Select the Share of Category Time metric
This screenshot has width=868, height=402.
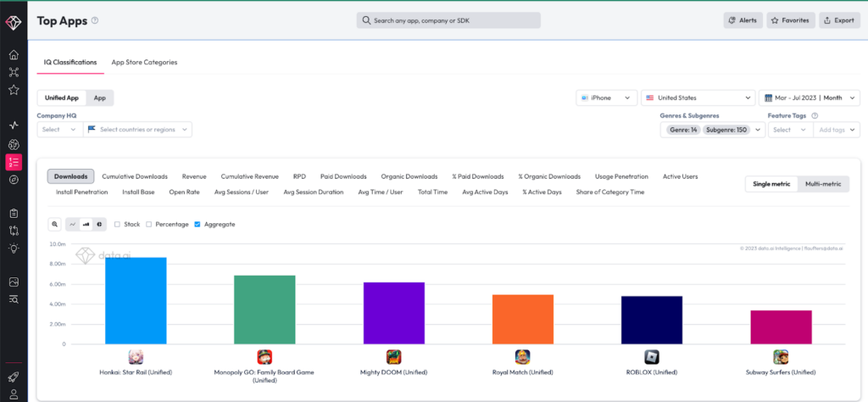click(x=610, y=193)
